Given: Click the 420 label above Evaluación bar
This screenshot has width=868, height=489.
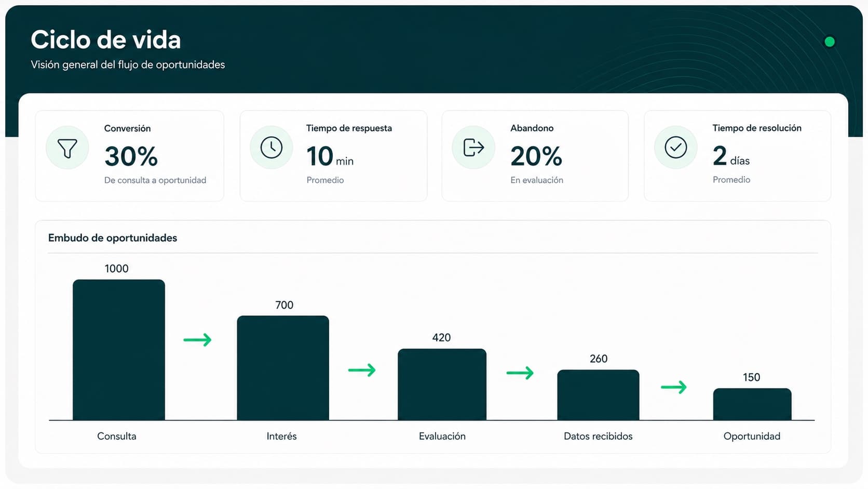Looking at the screenshot, I should click(x=441, y=338).
